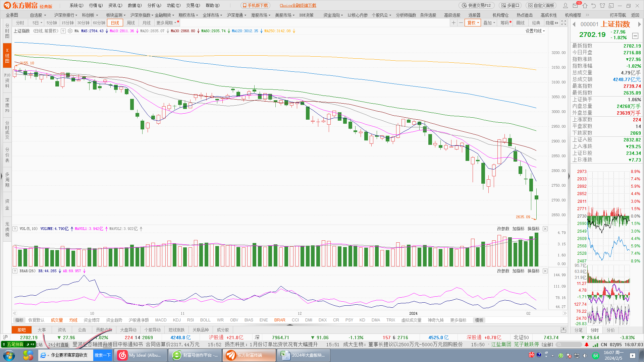
Task: Zoom out the chart with the minus icon
Action: [461, 23]
